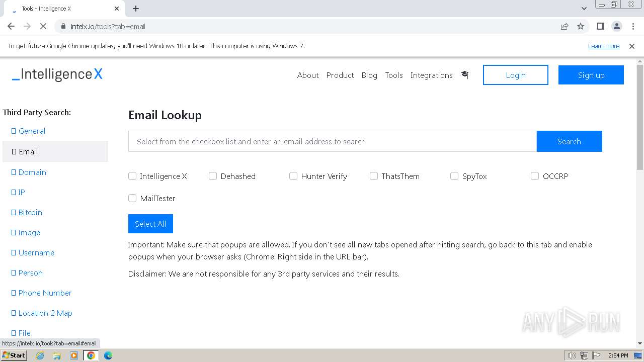Screen dimensions: 644x362
Task: Toggle Chrome side panel
Action: tap(600, 26)
